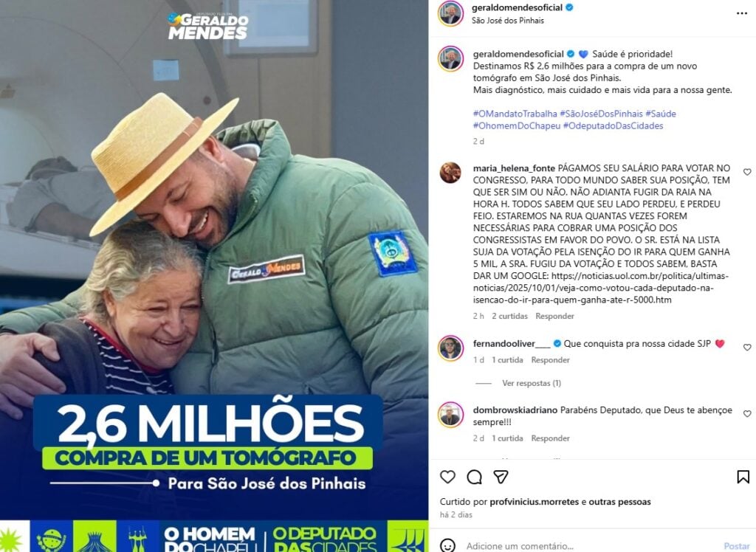Open the three-dot more options menu
This screenshot has height=552, width=756.
coord(742,13)
